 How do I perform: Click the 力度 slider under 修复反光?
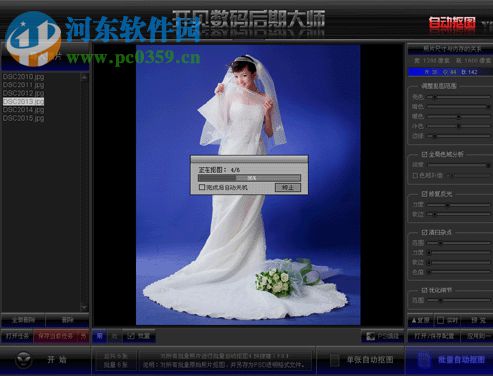click(x=459, y=205)
